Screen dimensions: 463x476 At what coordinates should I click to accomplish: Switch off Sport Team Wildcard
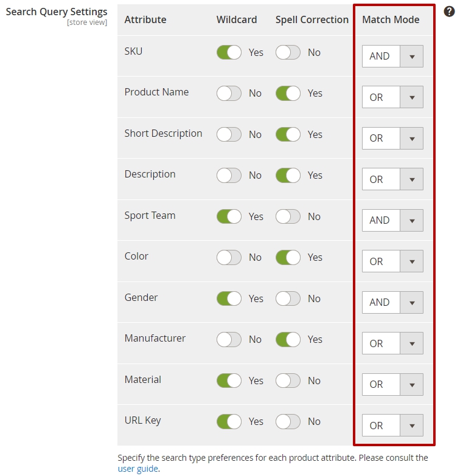(229, 216)
